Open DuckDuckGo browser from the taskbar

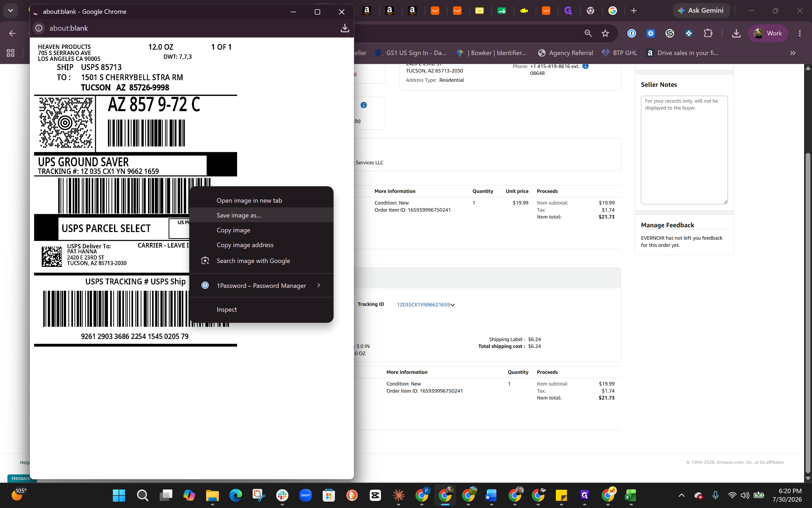coord(352,495)
